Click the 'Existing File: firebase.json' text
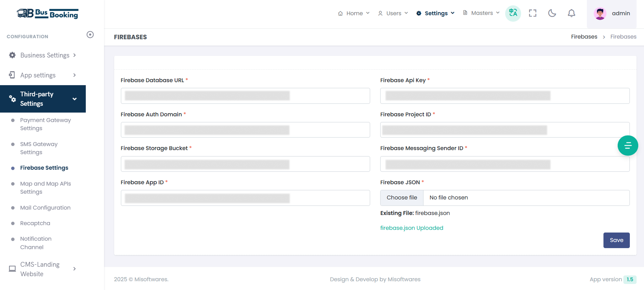Screen dimensions: 644x290 [415, 213]
